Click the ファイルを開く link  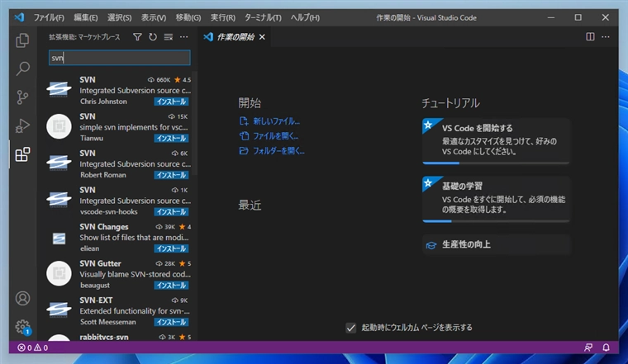pyautogui.click(x=275, y=136)
